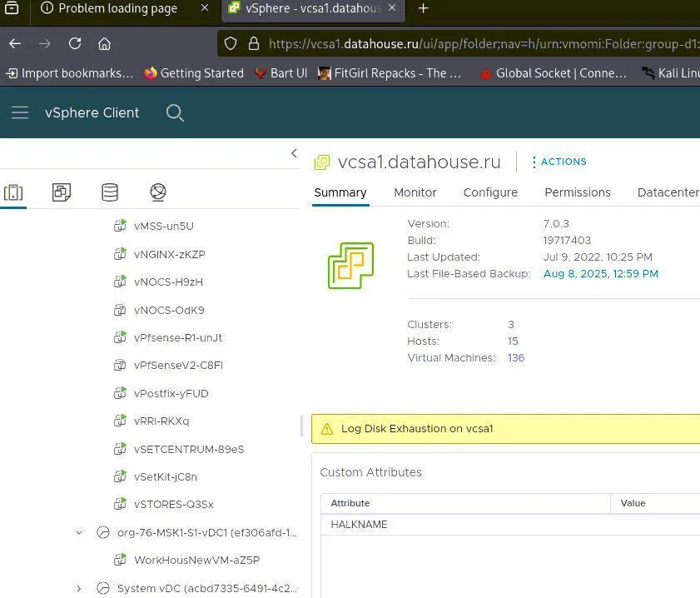Collapse the left navigation panel
This screenshot has height=598, width=700.
pos(293,153)
